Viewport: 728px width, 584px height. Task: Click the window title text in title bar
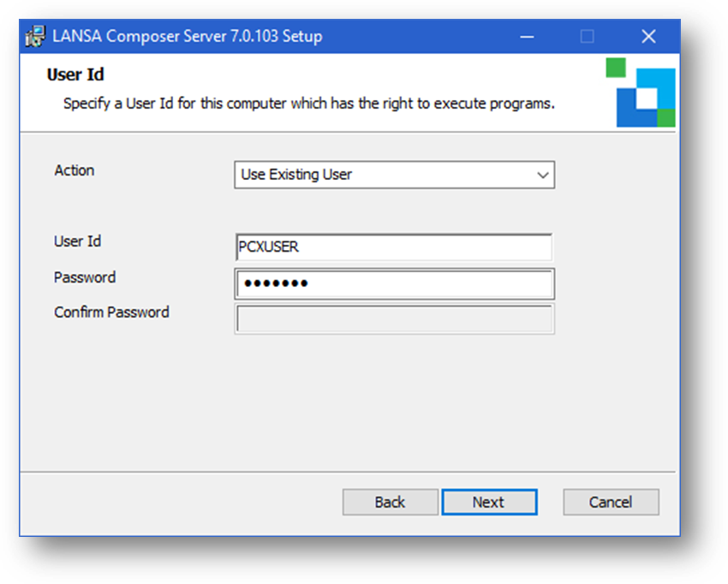tap(188, 37)
